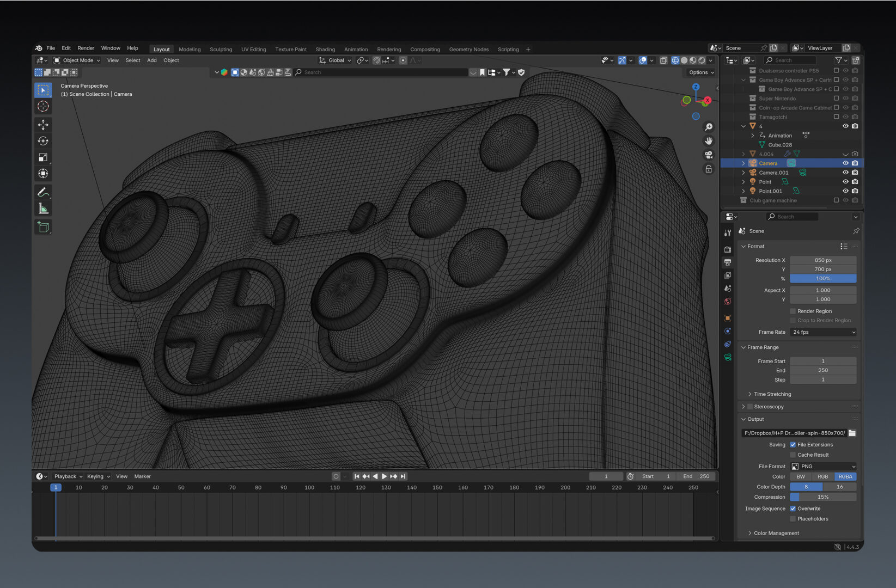Screen dimensions: 896x588
Task: Click the zoom magnifier viewport icon
Action: [709, 127]
